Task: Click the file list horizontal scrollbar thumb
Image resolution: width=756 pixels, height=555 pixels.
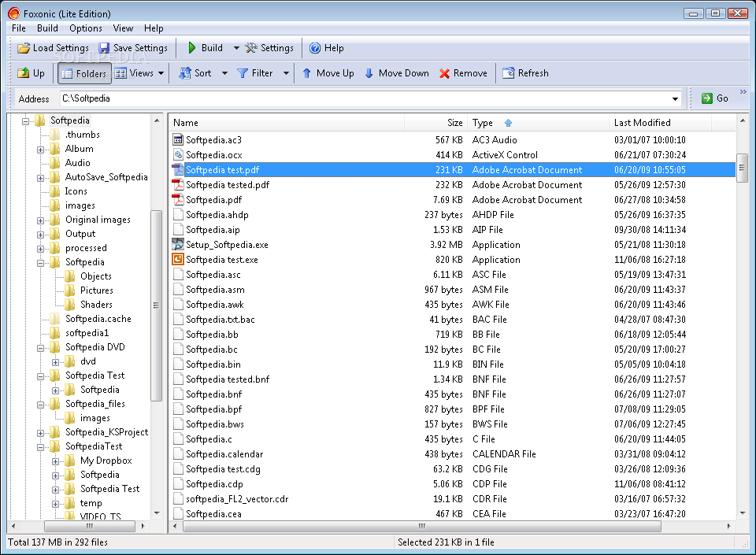Action: [422, 526]
